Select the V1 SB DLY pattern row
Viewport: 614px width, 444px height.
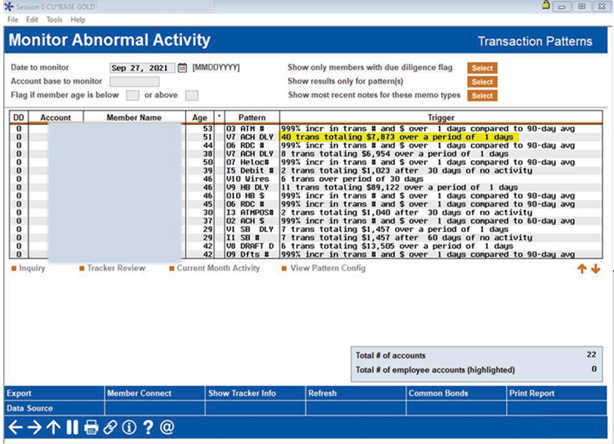point(306,229)
